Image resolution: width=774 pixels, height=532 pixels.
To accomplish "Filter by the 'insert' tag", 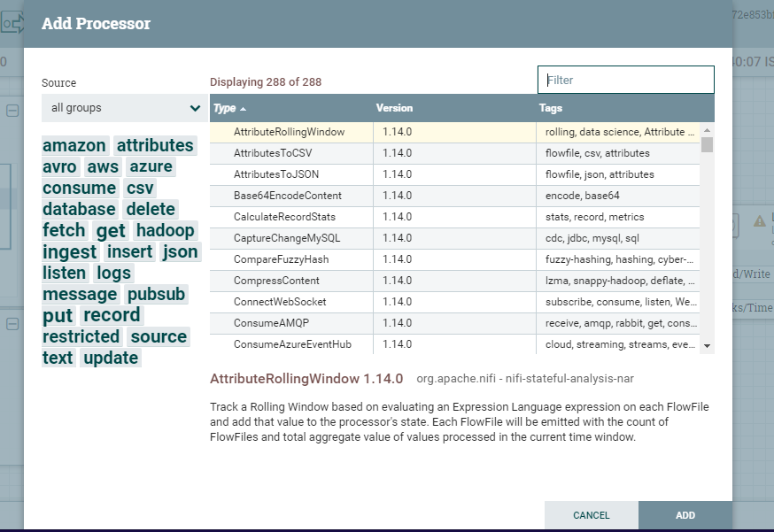I will tap(130, 251).
